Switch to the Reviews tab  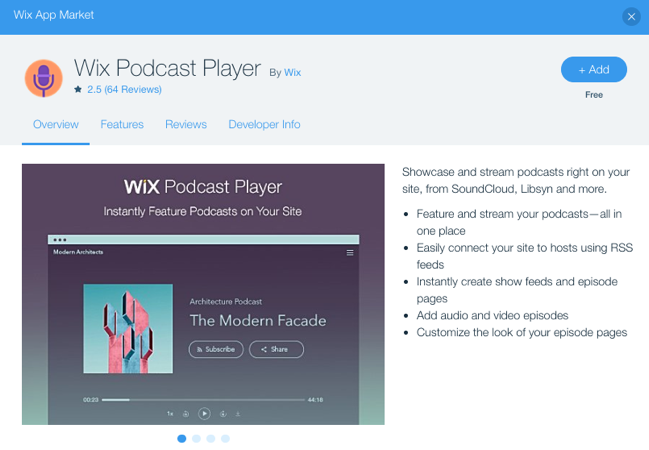click(186, 125)
